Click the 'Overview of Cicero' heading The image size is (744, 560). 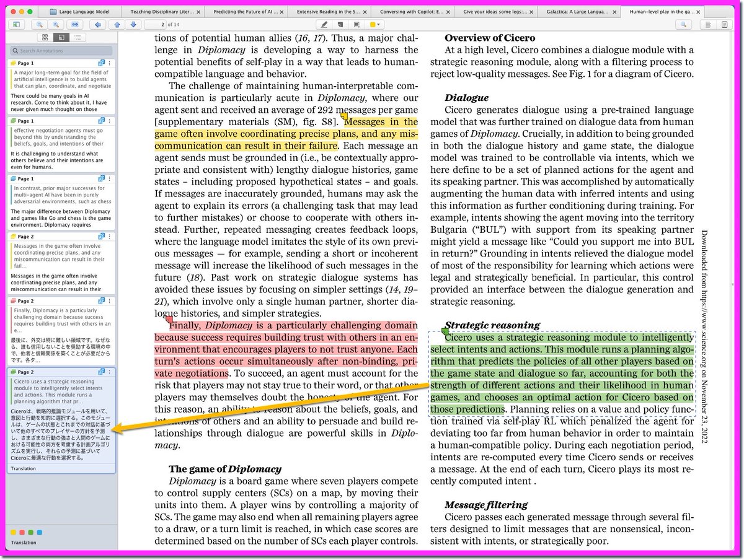click(x=490, y=38)
